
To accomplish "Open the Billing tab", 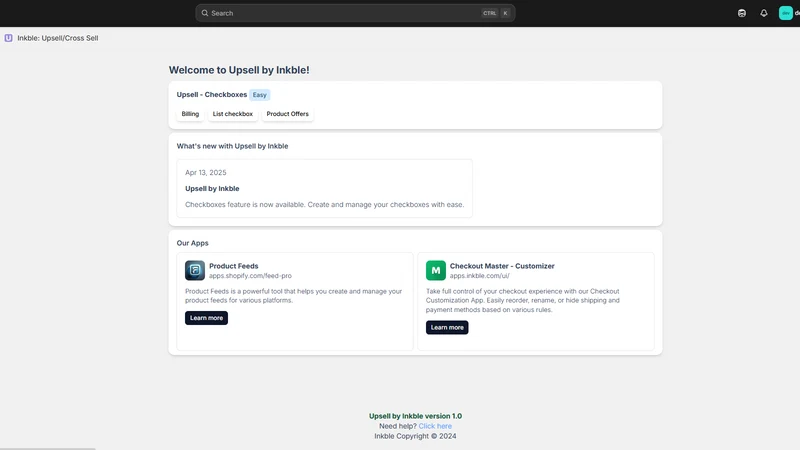I will point(190,114).
